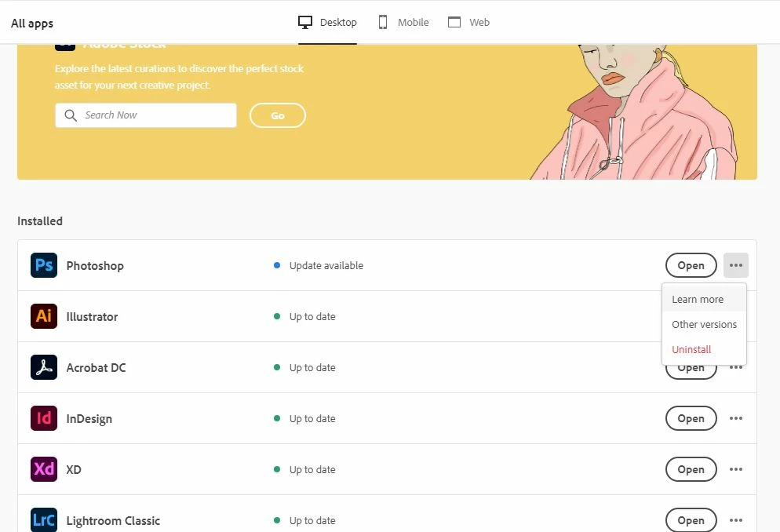Click the Lightroom Classic app name
Viewport: 780px width, 532px height.
(x=114, y=520)
